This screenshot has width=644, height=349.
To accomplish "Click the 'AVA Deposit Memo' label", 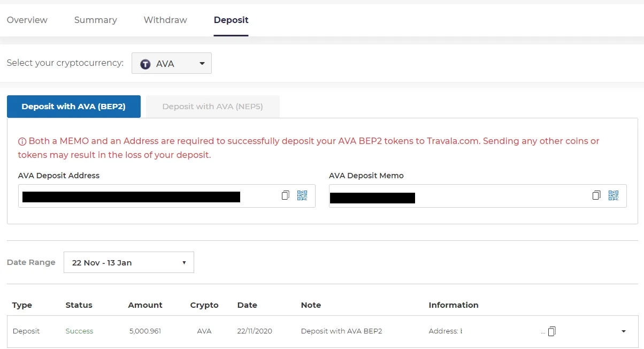I will click(x=366, y=176).
